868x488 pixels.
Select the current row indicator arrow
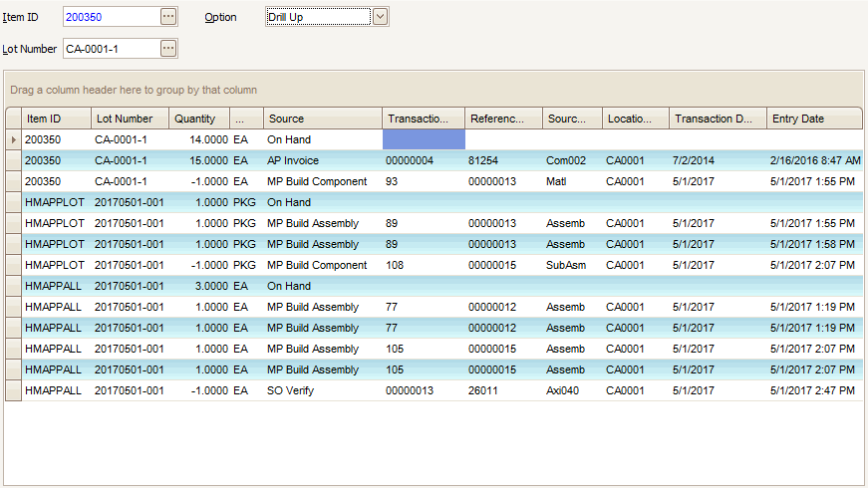pos(13,140)
